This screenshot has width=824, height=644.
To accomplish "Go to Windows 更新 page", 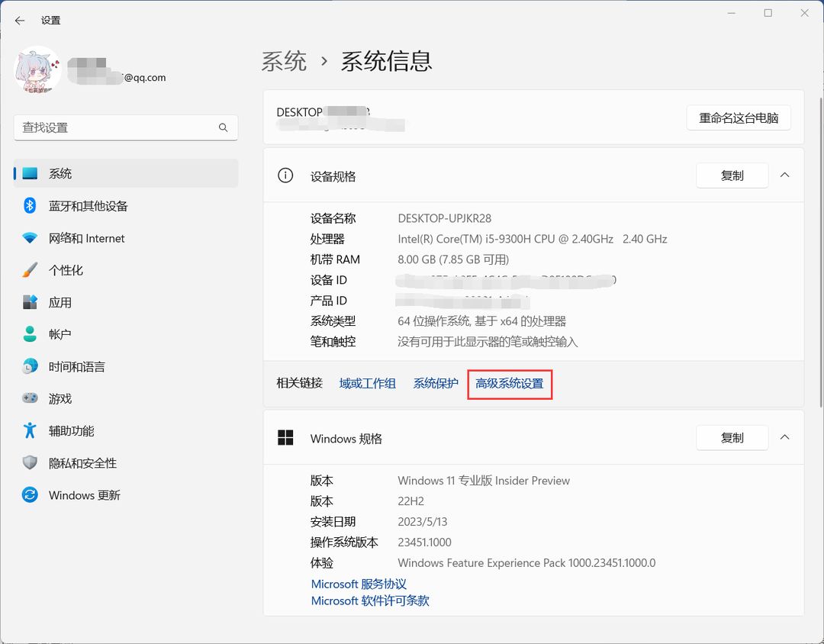I will click(x=126, y=494).
